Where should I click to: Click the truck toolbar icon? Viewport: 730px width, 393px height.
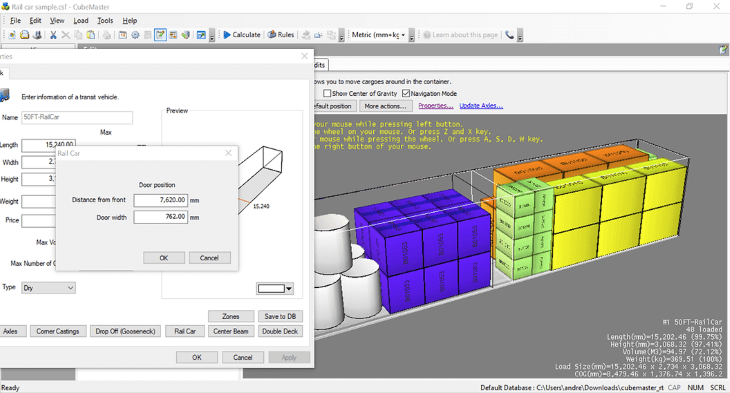[x=318, y=35]
